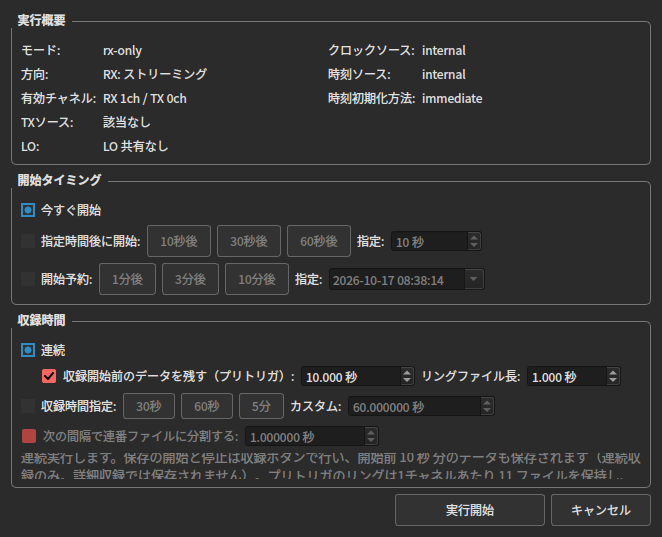
Task: Decrease the カスタム 60.000000 秒 value
Action: coord(487,410)
